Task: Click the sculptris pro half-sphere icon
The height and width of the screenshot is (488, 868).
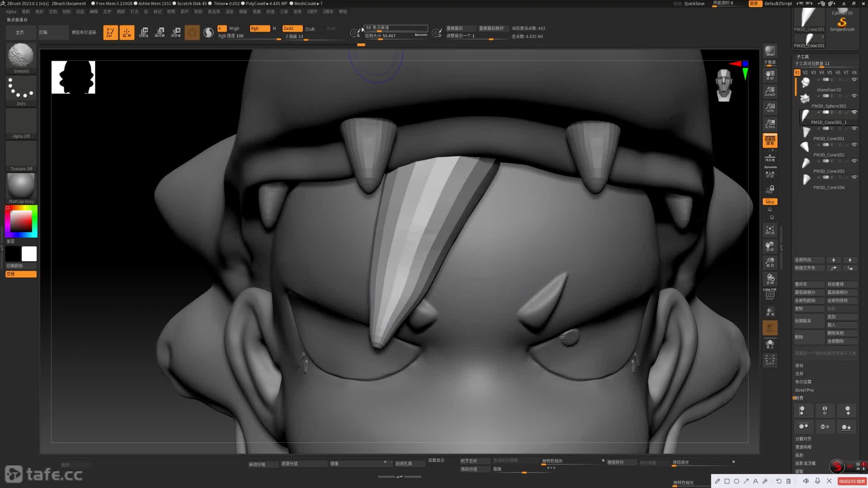Action: pos(208,33)
